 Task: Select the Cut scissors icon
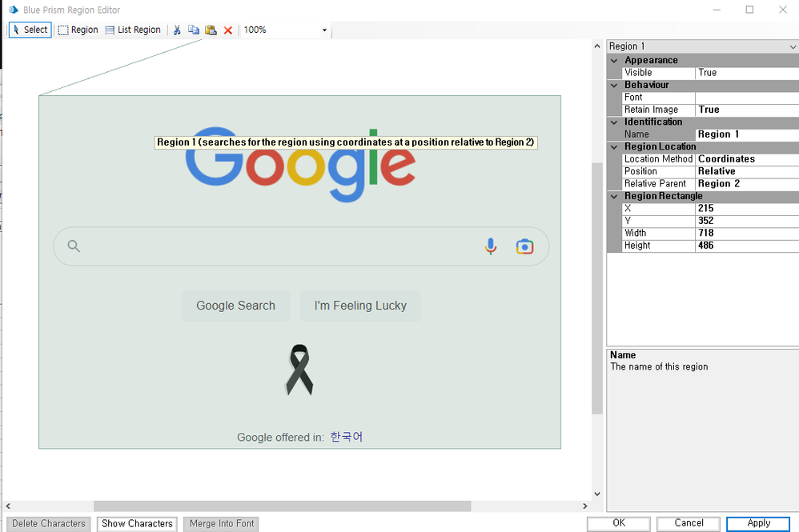[177, 30]
